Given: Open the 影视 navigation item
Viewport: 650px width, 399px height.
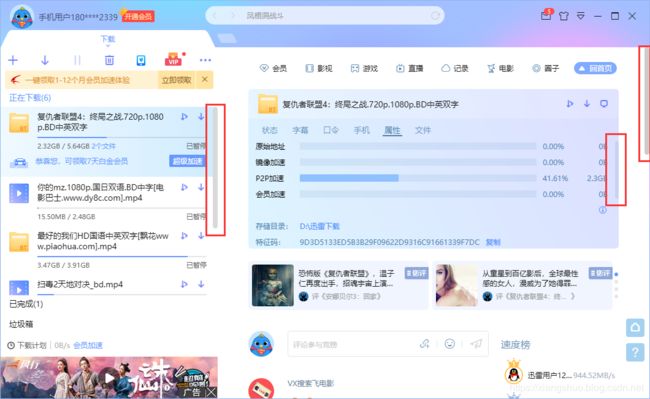Looking at the screenshot, I should coord(319,68).
